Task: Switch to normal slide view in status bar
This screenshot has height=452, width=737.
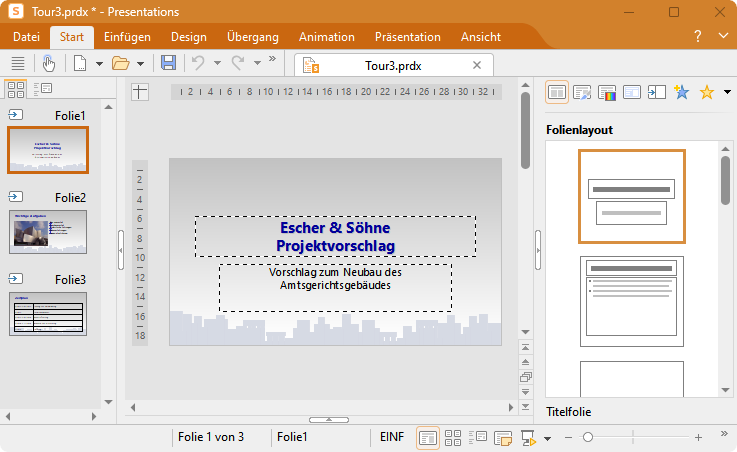Action: tap(428, 438)
